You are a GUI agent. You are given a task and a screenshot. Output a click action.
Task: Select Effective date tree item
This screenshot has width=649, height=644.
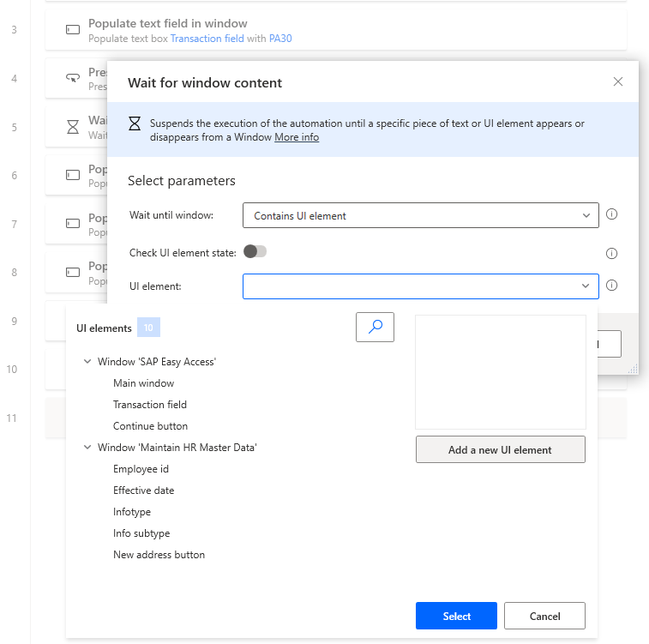coord(144,491)
